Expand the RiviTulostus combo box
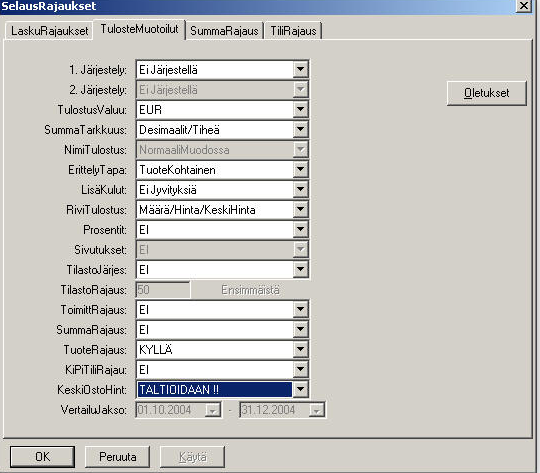This screenshot has width=540, height=473. pos(300,209)
